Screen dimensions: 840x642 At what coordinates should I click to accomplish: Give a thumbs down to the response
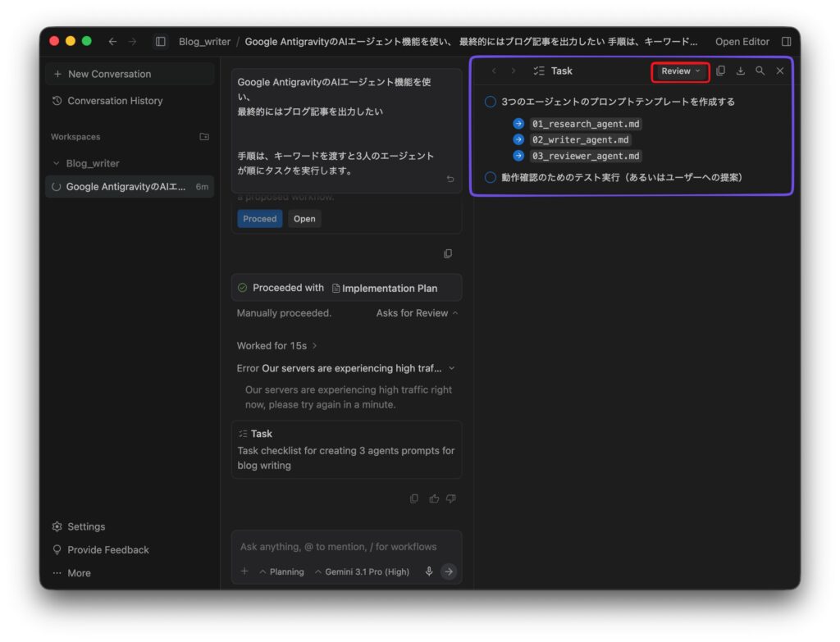[450, 499]
